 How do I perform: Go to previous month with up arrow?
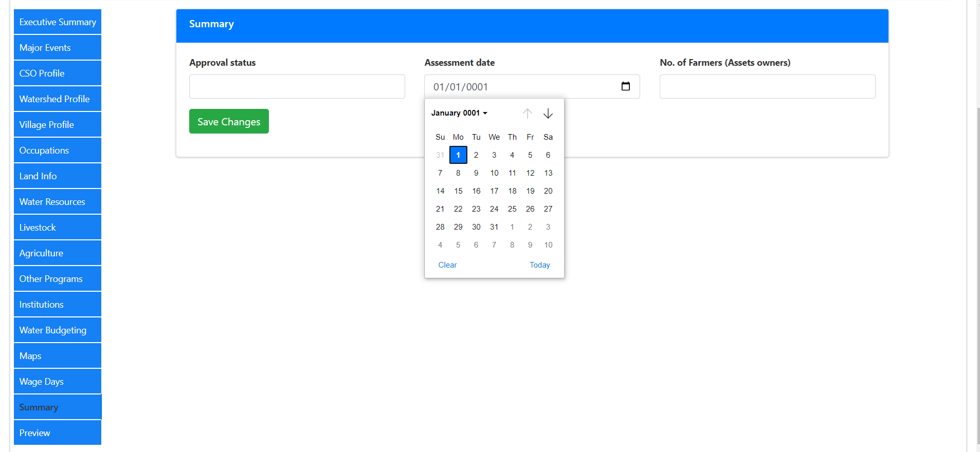tap(528, 113)
